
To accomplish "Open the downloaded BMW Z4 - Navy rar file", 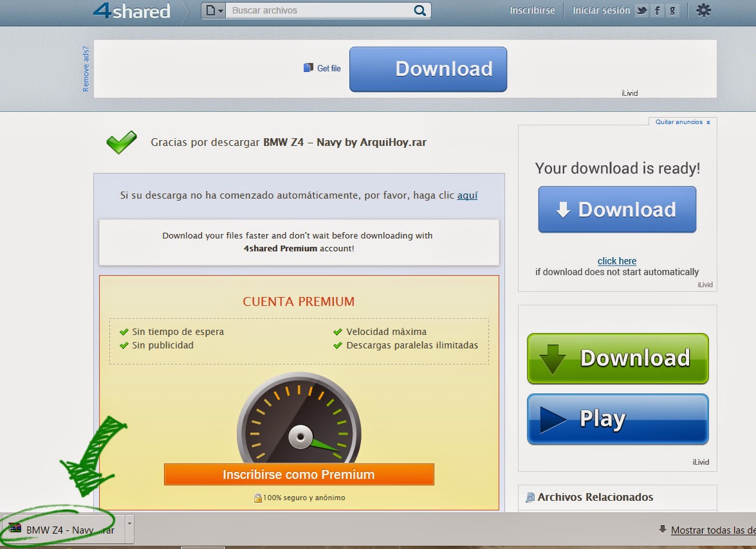I will pyautogui.click(x=62, y=530).
